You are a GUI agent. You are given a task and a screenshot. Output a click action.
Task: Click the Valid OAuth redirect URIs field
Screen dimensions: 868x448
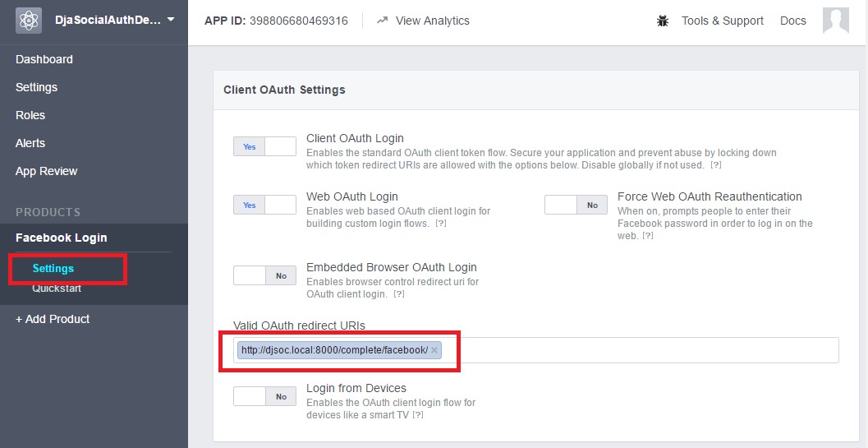(x=641, y=350)
